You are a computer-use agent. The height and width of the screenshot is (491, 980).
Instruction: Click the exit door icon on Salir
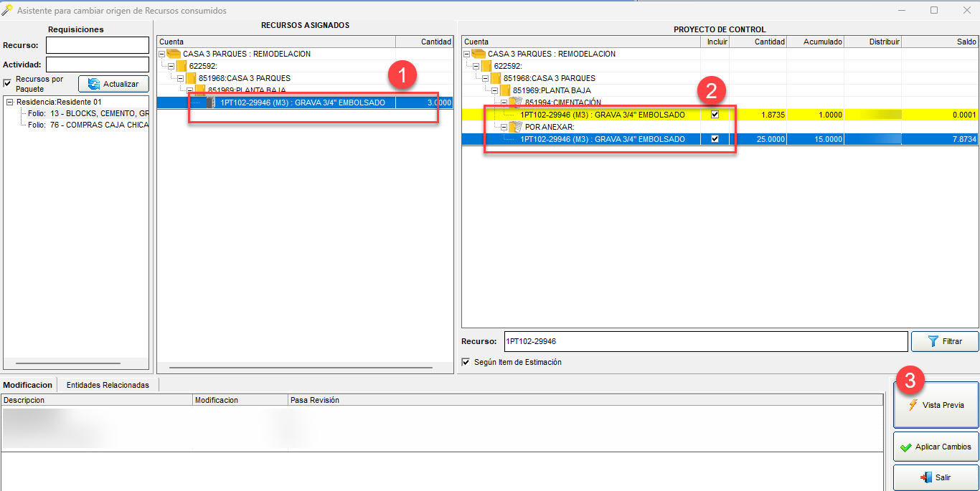pyautogui.click(x=925, y=477)
